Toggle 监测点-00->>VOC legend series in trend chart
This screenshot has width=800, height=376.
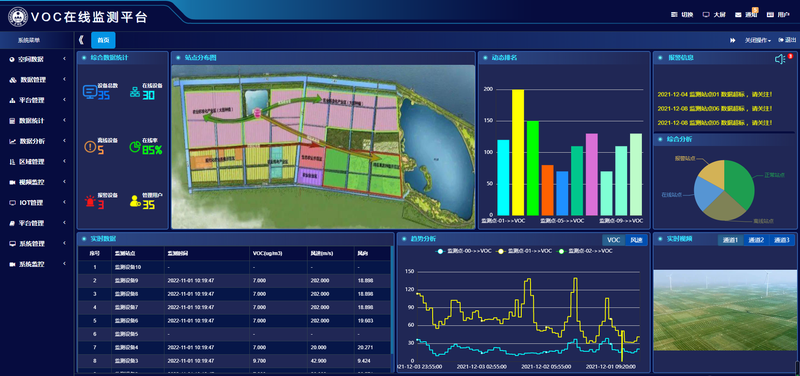point(464,251)
